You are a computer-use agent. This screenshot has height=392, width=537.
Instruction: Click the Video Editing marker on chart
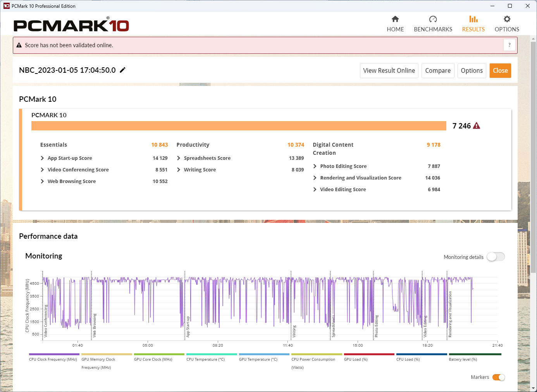pos(425,326)
